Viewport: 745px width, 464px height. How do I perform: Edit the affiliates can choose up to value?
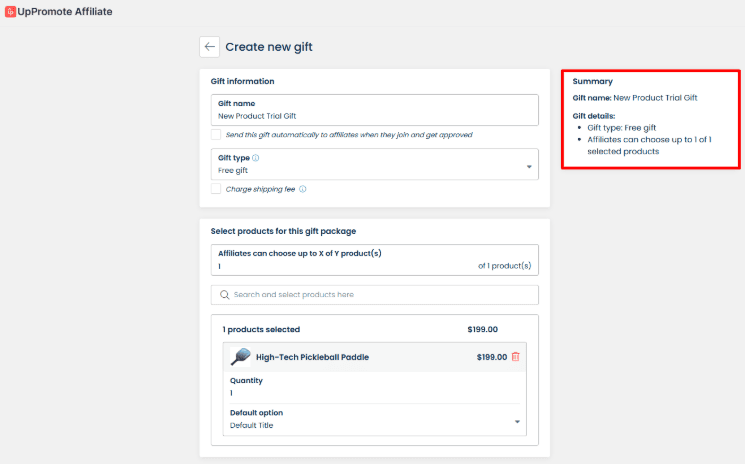pos(340,267)
